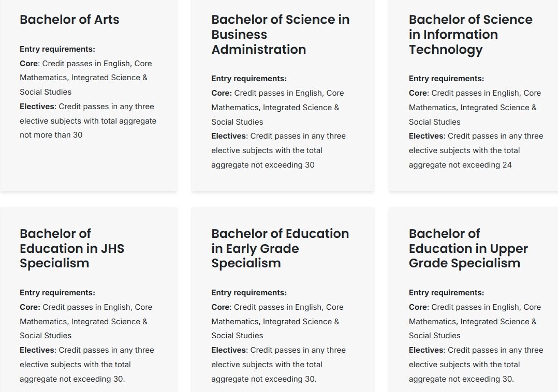
Task: Click Entry requirements label in Bachelor of Arts card
Action: pos(57,49)
